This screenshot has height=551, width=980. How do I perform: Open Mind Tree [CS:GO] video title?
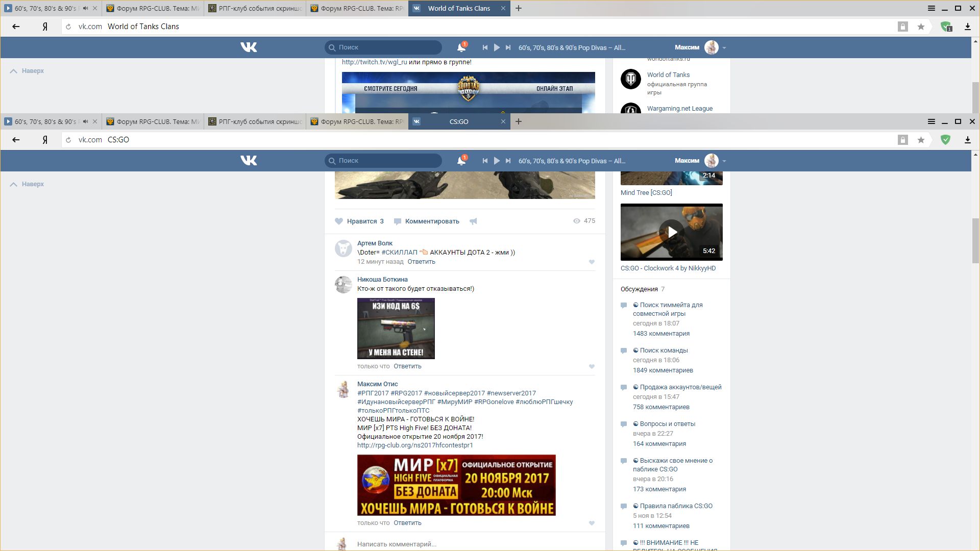pyautogui.click(x=646, y=193)
